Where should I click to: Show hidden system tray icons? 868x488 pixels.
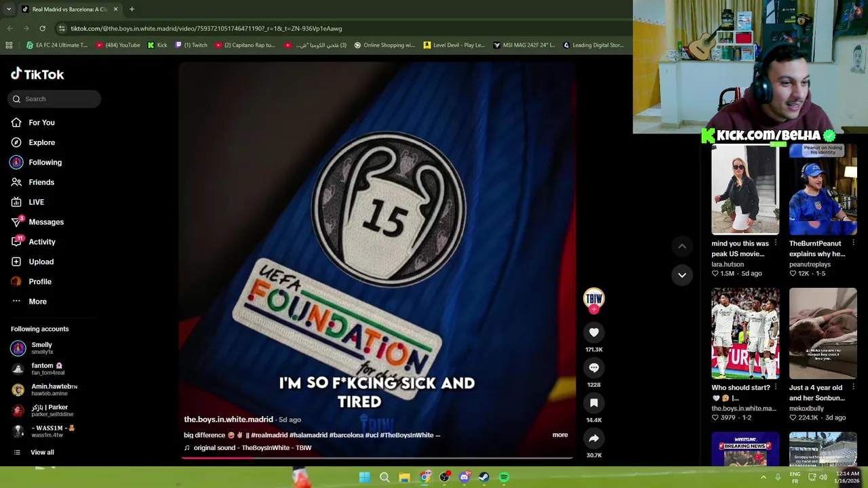[x=763, y=477]
